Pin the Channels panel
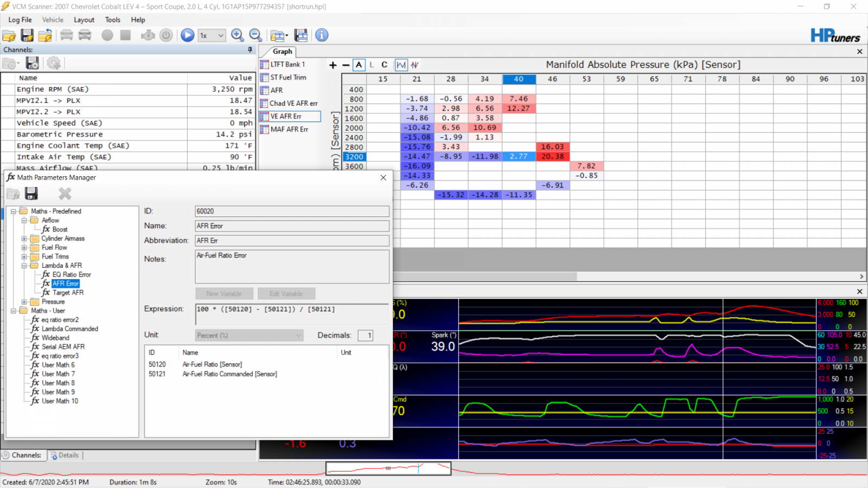 [x=250, y=50]
